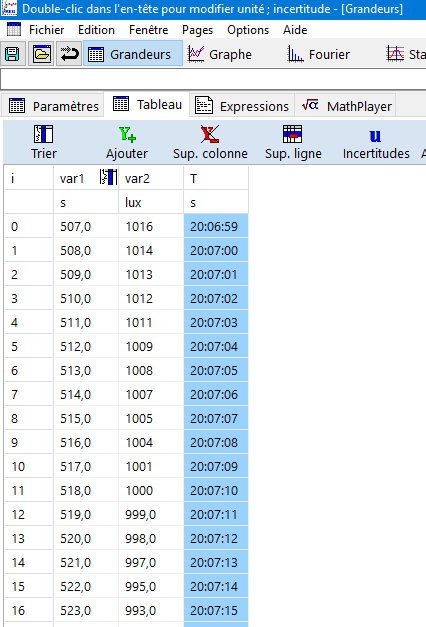Image resolution: width=426 pixels, height=627 pixels.
Task: Switch to the Expressions tab
Action: (242, 106)
